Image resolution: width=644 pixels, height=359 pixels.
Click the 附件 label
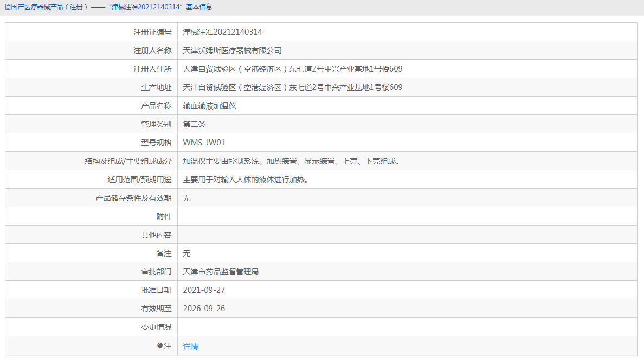[164, 216]
